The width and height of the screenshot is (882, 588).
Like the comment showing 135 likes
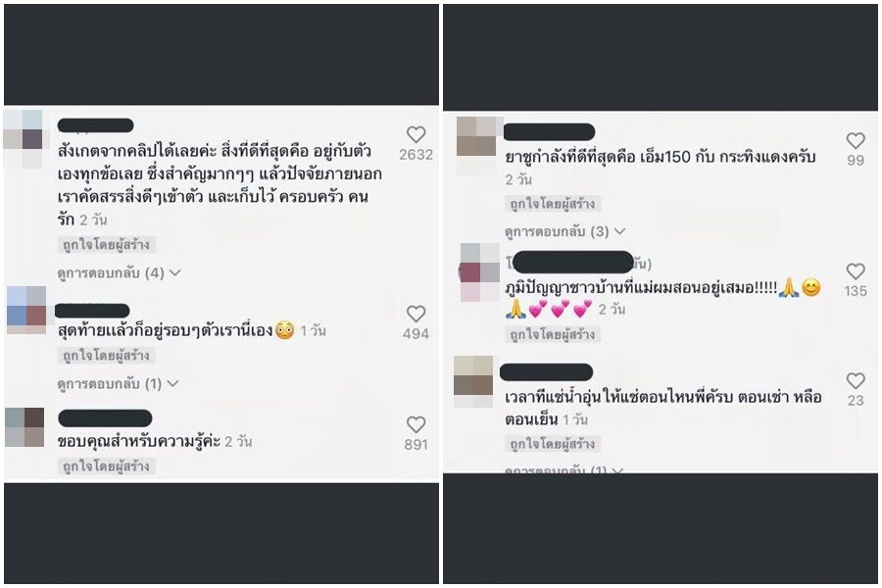[x=856, y=271]
